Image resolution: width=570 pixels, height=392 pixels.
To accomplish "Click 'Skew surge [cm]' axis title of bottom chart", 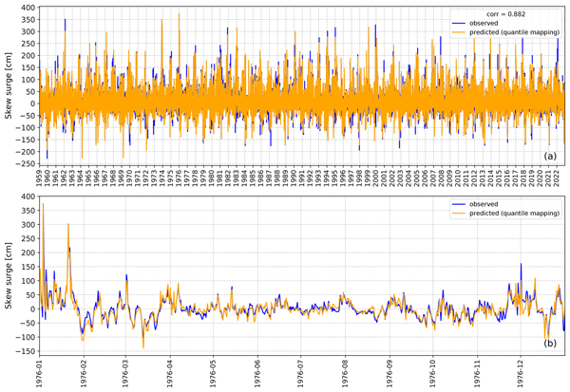I will (8, 275).
